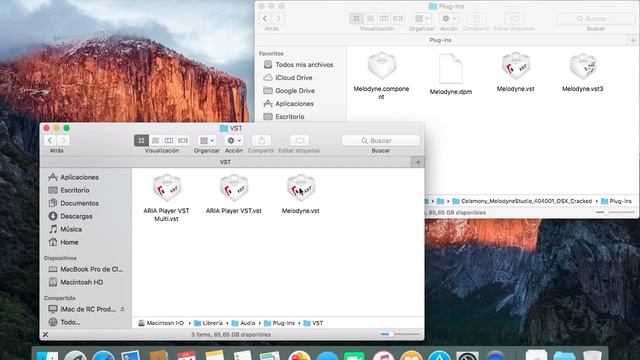
Task: Click the VST folder title icon
Action: [224, 128]
